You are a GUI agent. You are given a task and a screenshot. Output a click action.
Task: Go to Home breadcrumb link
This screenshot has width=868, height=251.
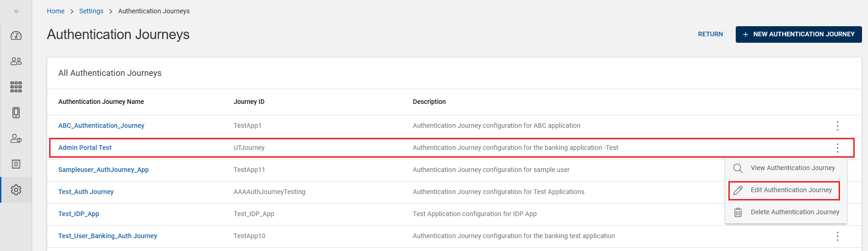(56, 11)
